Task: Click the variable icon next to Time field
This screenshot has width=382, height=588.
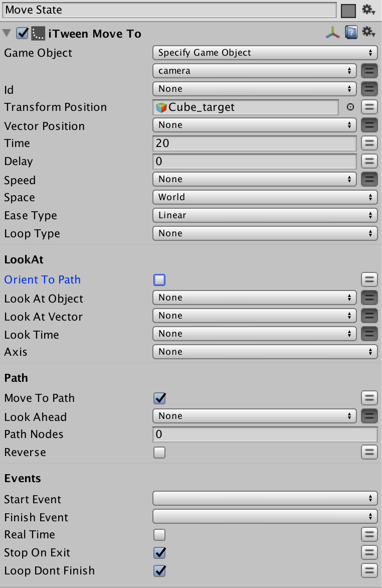Action: tap(369, 143)
